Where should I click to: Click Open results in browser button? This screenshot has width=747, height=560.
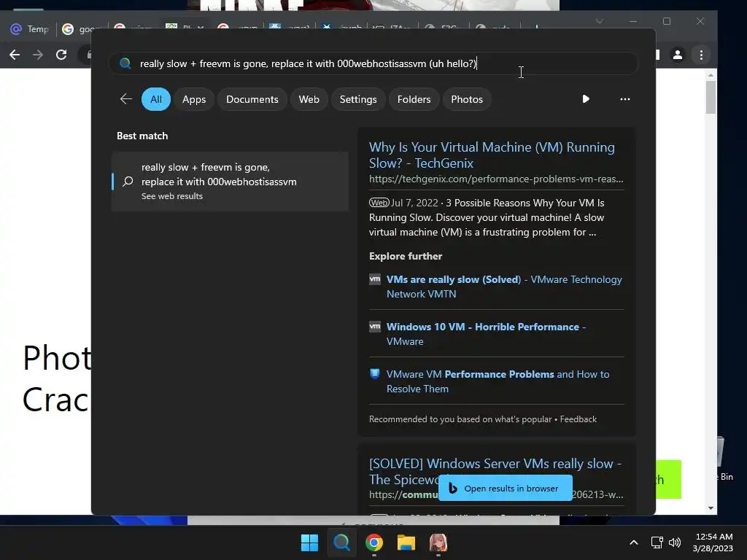[505, 488]
